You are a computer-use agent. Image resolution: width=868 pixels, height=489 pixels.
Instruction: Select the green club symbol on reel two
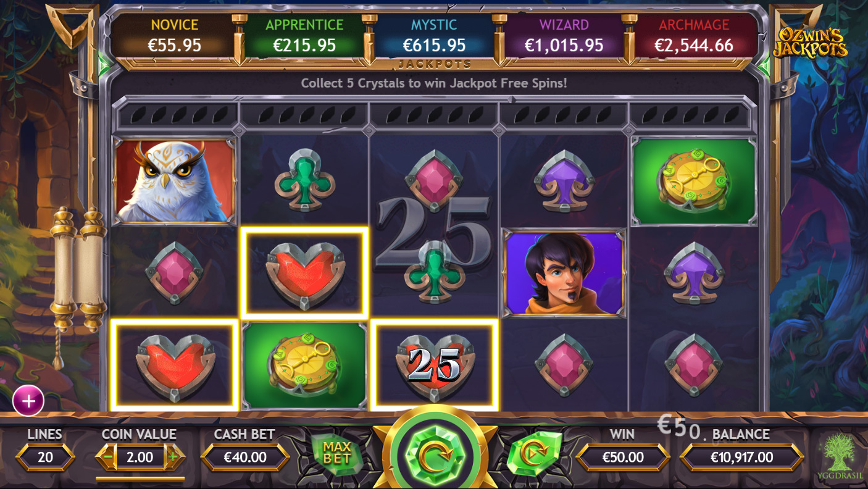(x=305, y=181)
